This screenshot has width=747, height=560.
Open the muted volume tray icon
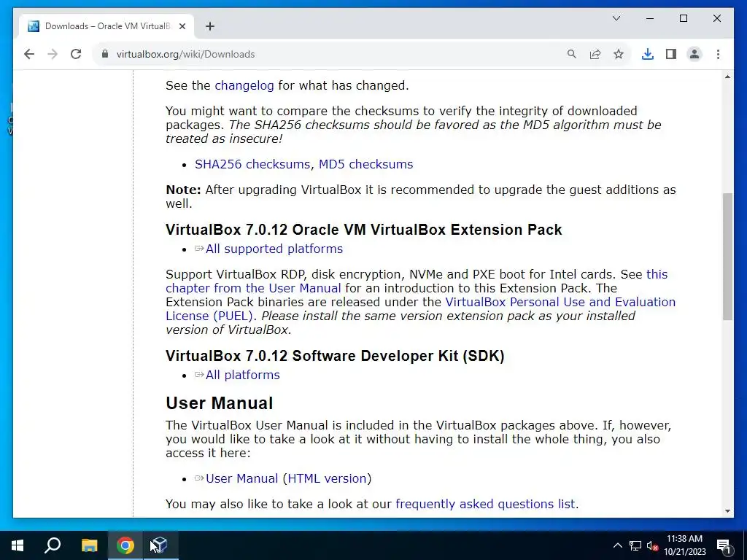(x=653, y=545)
